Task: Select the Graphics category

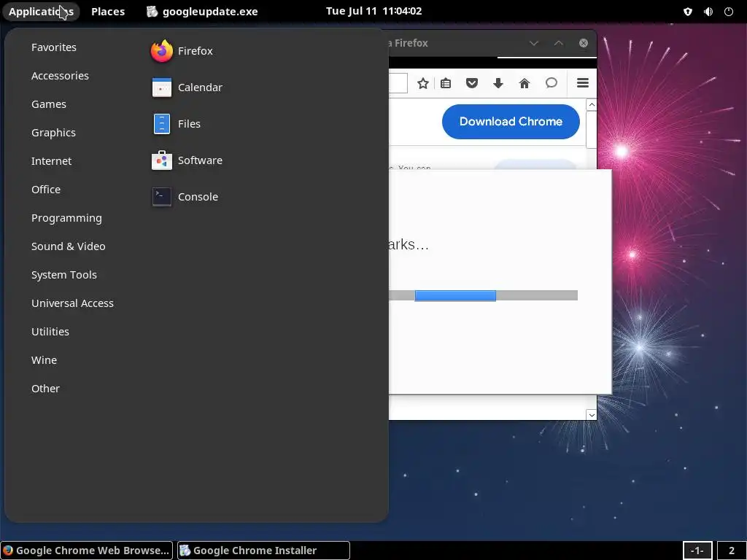Action: pos(53,133)
